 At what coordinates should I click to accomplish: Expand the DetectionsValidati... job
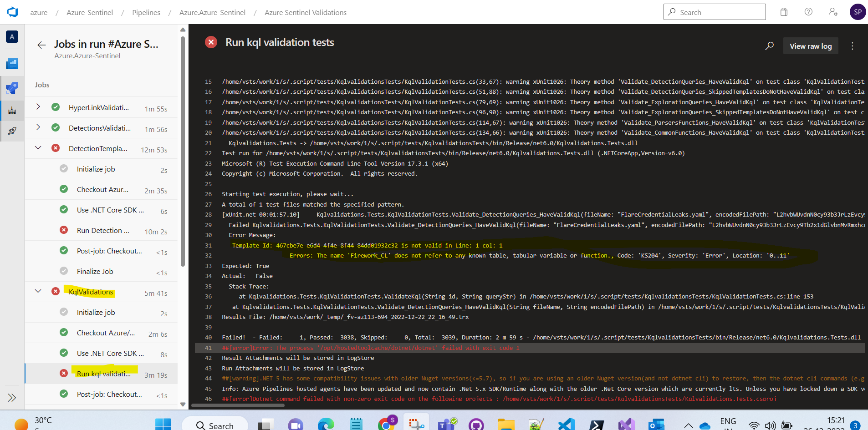[38, 127]
